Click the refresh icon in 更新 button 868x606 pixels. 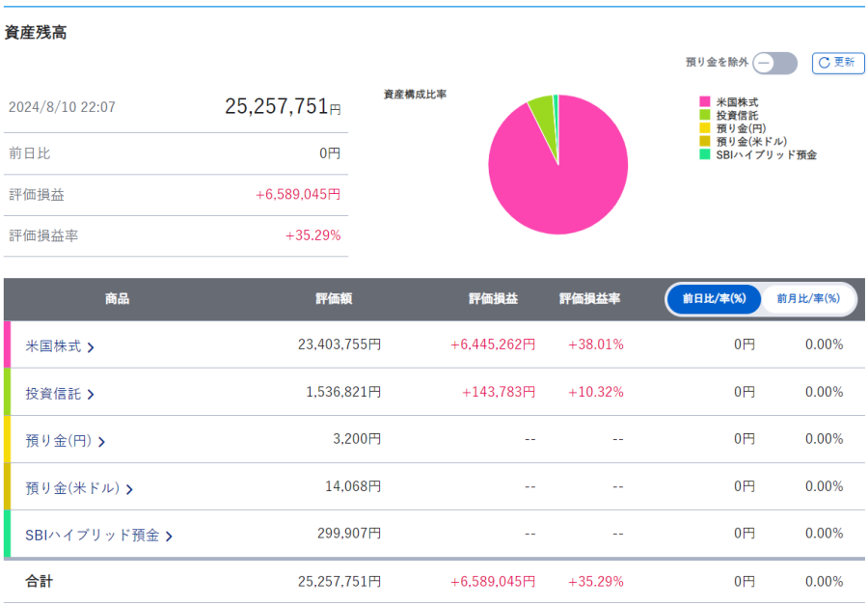[x=824, y=63]
